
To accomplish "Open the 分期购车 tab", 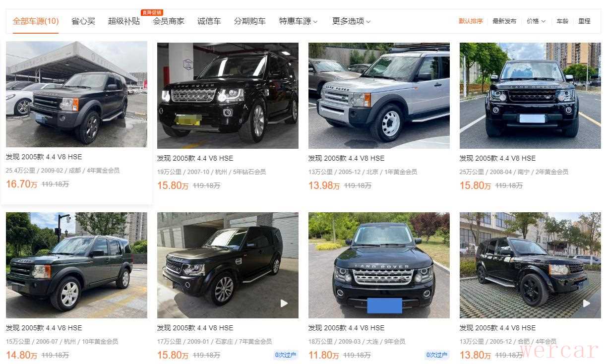I will [x=250, y=21].
